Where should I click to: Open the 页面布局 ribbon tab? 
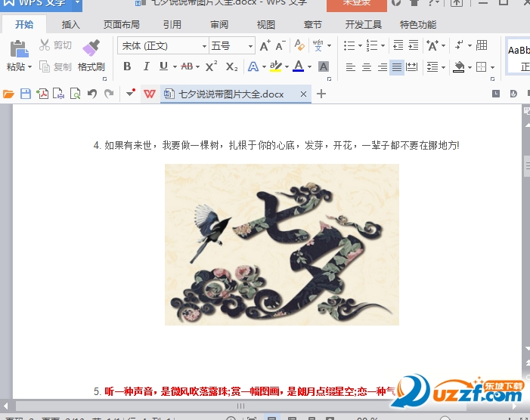point(121,25)
